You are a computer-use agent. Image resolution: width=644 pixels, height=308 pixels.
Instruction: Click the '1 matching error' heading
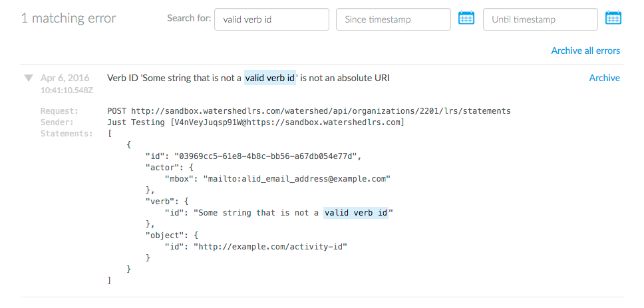coord(69,19)
